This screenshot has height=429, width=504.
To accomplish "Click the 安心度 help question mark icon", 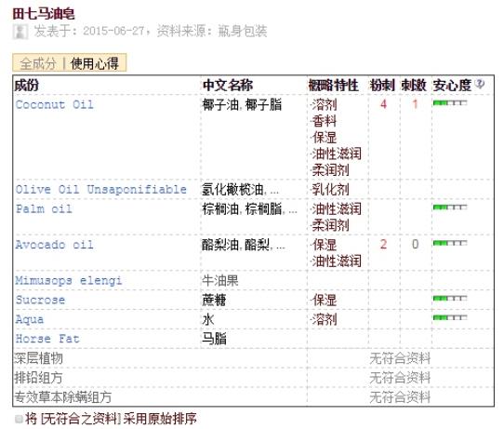I will [x=480, y=84].
